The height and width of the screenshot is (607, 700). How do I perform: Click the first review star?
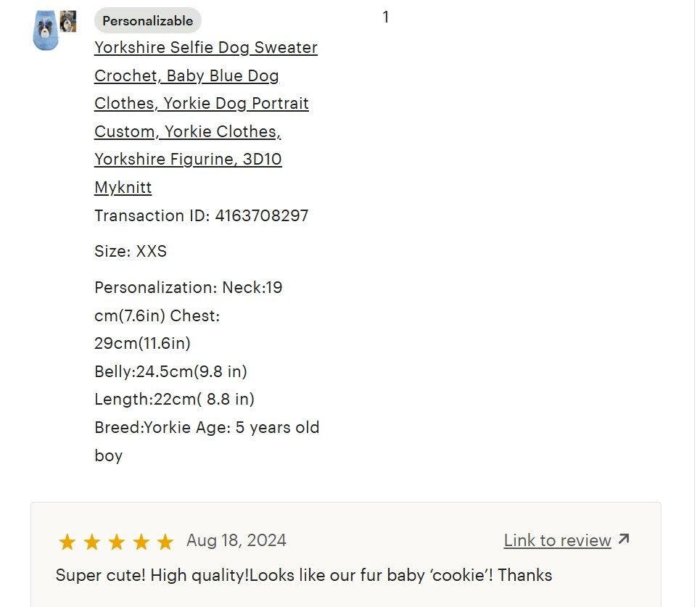coord(67,542)
